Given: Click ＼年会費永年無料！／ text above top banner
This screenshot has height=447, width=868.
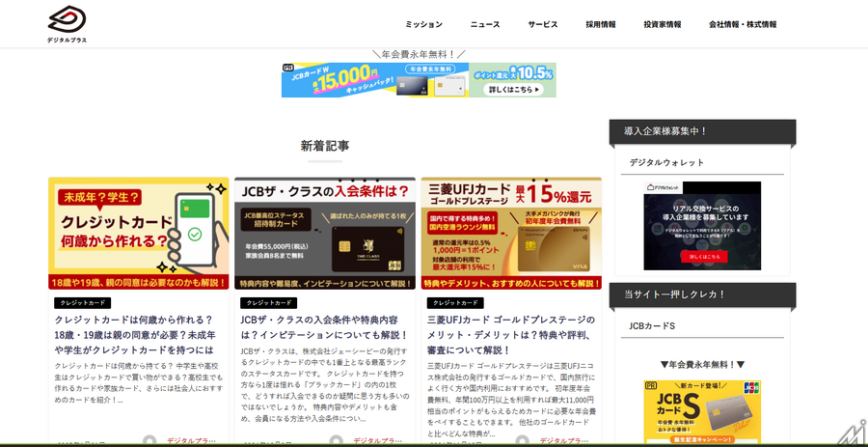Looking at the screenshot, I should pos(419,54).
